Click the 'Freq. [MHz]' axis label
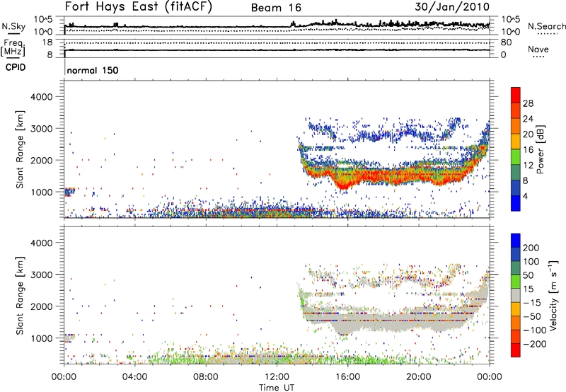 (x=13, y=47)
